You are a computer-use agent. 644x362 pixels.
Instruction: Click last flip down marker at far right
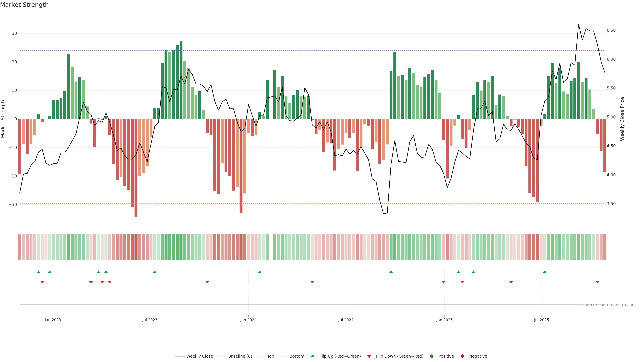597,282
